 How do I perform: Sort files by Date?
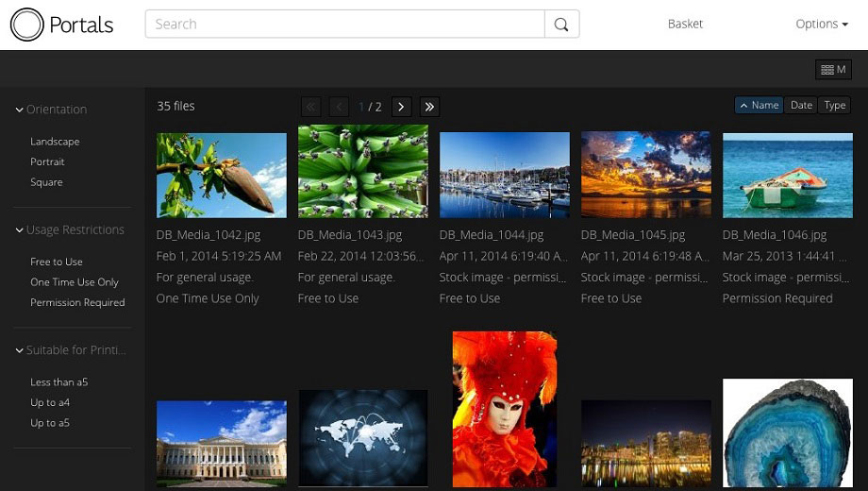point(801,106)
